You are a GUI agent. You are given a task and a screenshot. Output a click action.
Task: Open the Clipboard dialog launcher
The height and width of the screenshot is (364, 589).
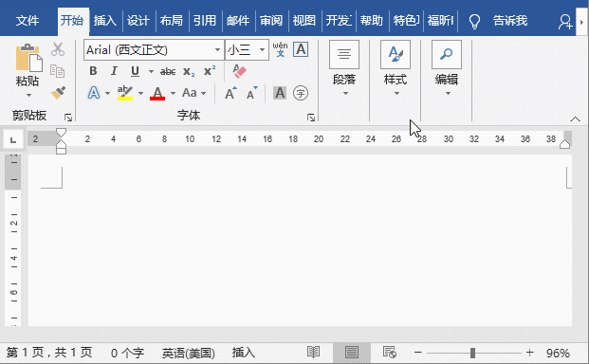click(68, 118)
